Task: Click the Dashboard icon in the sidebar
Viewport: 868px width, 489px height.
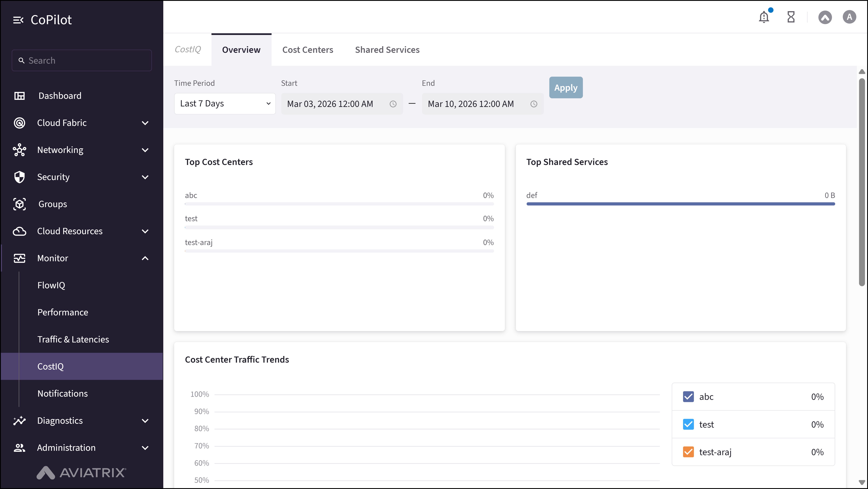Action: coord(19,96)
